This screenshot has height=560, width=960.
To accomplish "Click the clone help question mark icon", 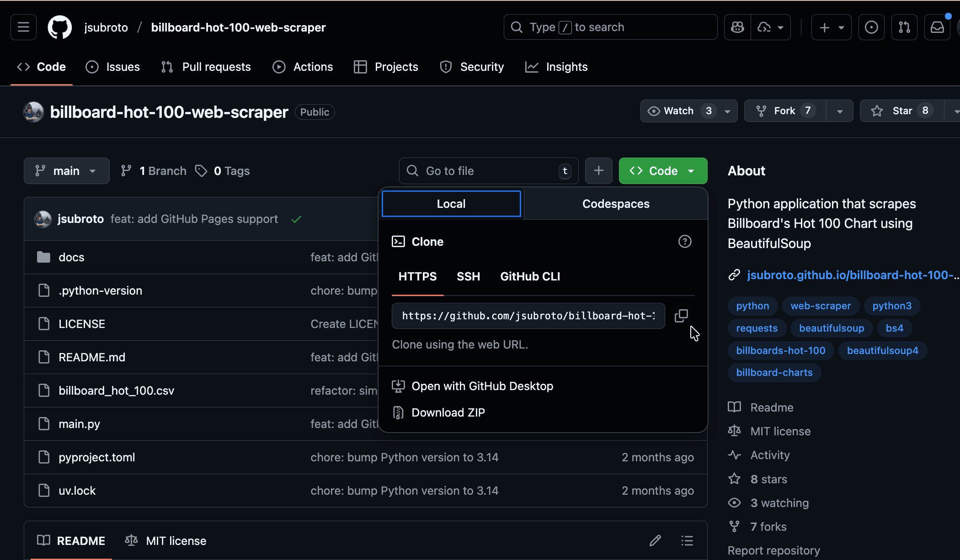I will coord(684,242).
